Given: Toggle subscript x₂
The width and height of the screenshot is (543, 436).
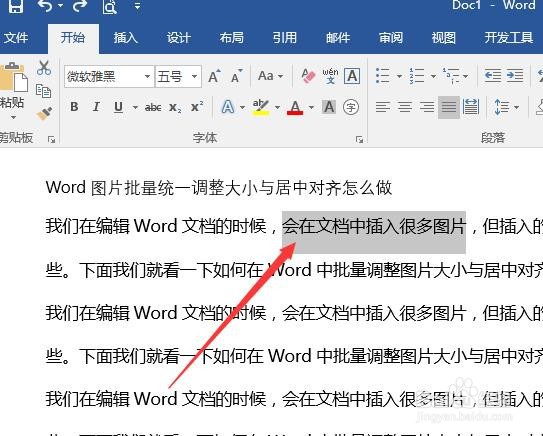Looking at the screenshot, I should click(x=175, y=107).
